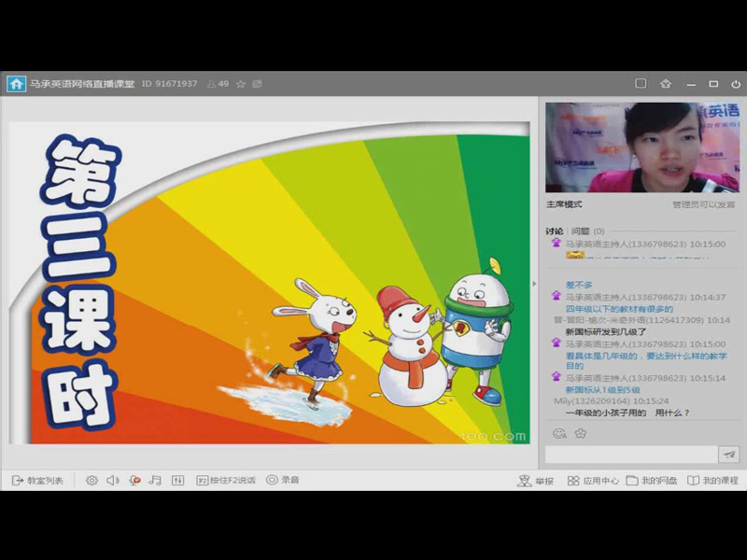This screenshot has width=747, height=560.
Task: Collapse the right chat panel arrow
Action: coord(535,283)
